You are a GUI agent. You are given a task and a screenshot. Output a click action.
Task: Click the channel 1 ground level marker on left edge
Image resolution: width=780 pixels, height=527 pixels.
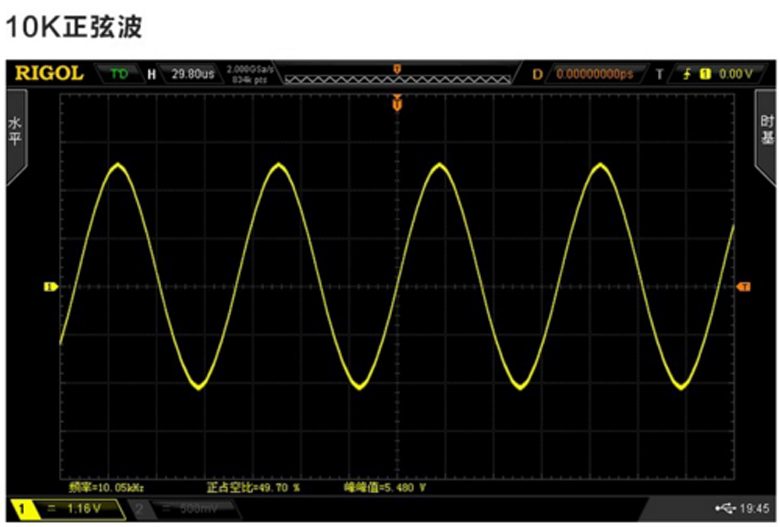[x=50, y=287]
